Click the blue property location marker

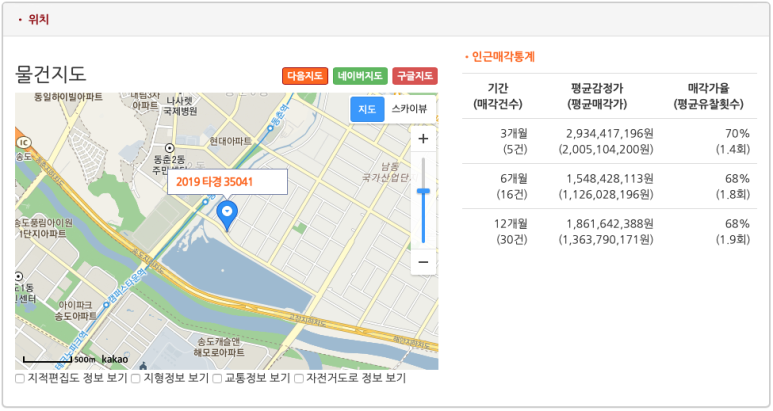[x=228, y=213]
